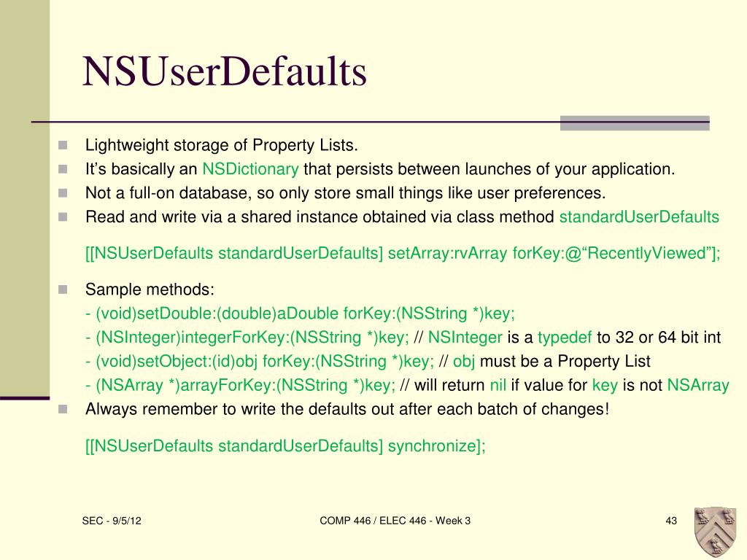Click the slide number 43
The width and height of the screenshot is (747, 560).
671,521
